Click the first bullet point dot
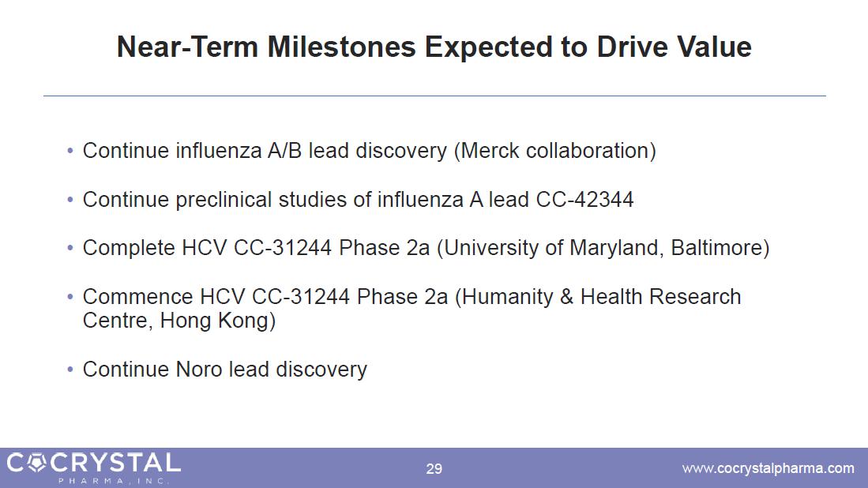This screenshot has width=868, height=488. pos(70,151)
